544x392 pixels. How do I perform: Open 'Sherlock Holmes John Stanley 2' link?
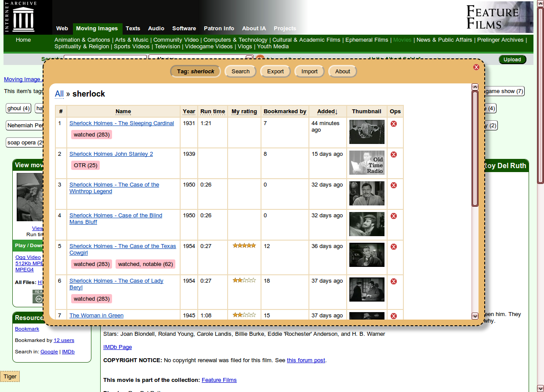pyautogui.click(x=111, y=154)
